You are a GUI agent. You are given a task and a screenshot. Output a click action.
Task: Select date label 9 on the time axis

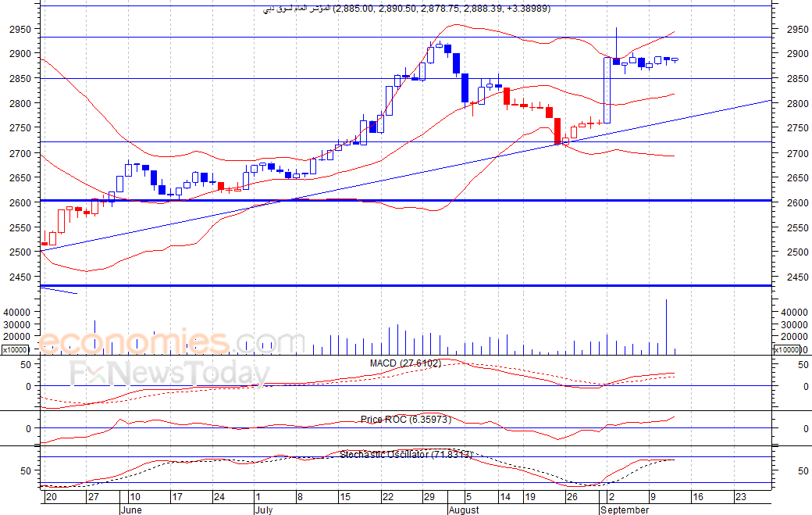coord(653,497)
